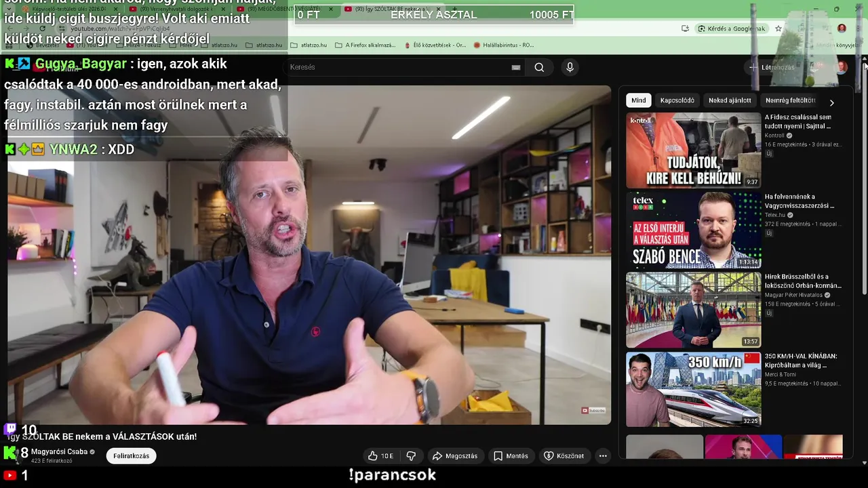Click the Kontroll channel name

[x=774, y=136]
